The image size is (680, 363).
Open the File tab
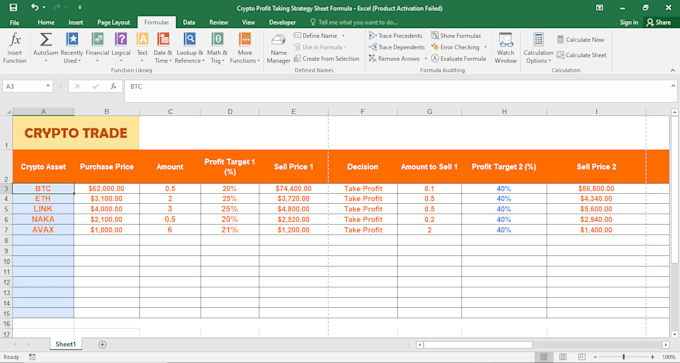(14, 23)
